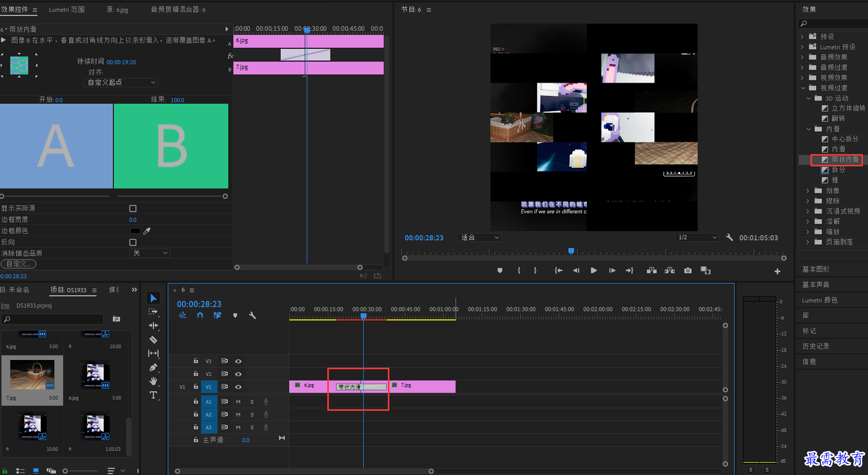Screen dimensions: 868x475
Task: Mark In point in program monitor
Action: coord(519,271)
